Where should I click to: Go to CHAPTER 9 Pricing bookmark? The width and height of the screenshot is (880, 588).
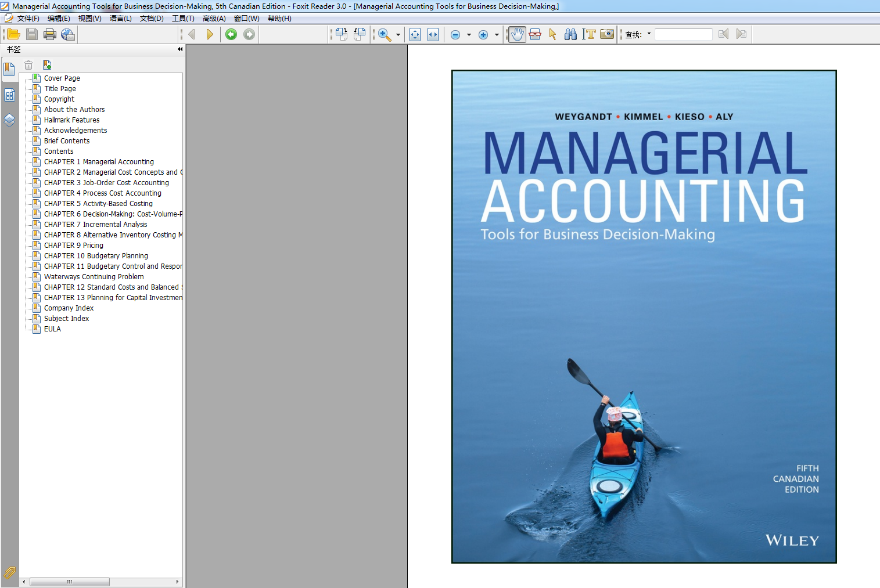click(x=74, y=246)
